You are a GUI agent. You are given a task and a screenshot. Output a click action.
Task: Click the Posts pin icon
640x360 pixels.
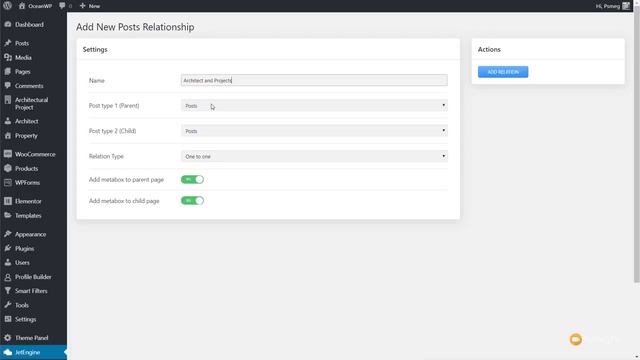pyautogui.click(x=8, y=43)
